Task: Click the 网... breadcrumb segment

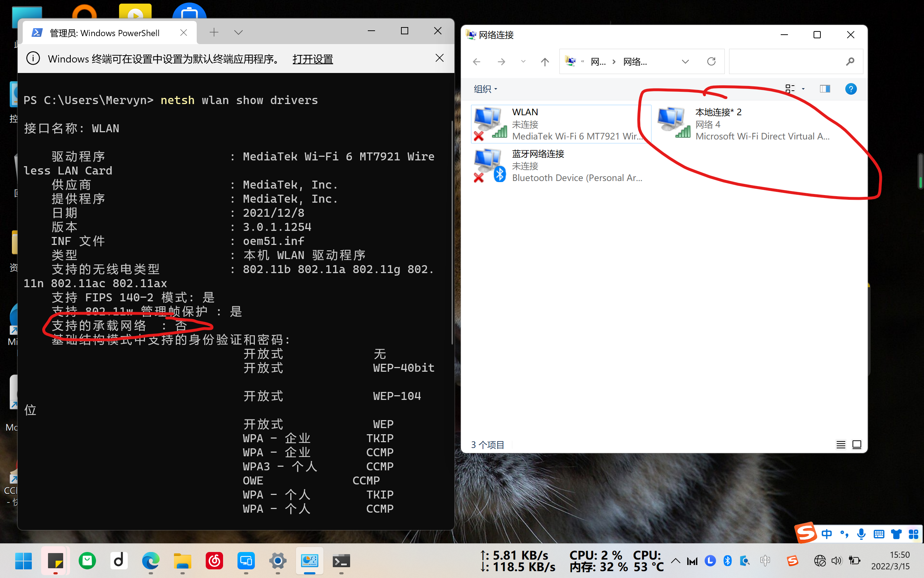Action: pos(598,61)
